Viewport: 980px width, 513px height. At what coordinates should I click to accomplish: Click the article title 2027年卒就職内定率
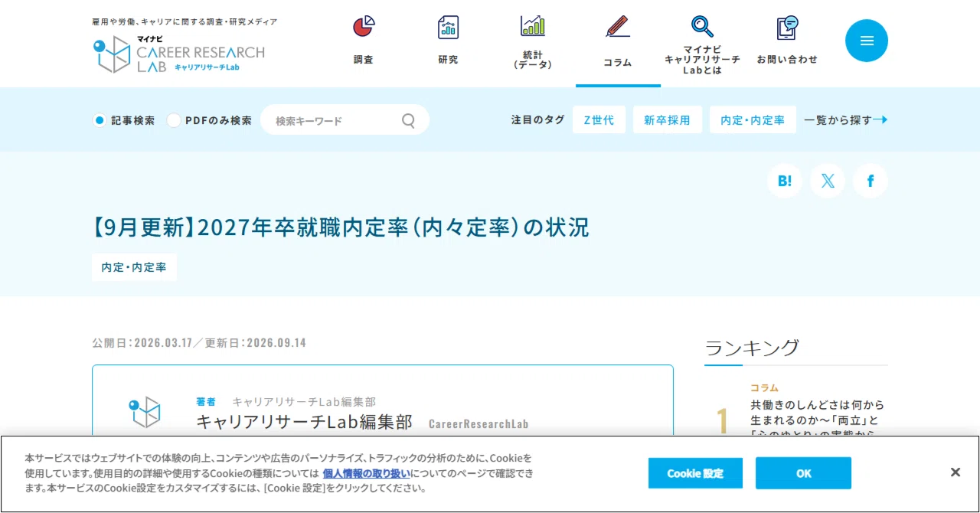click(x=341, y=227)
